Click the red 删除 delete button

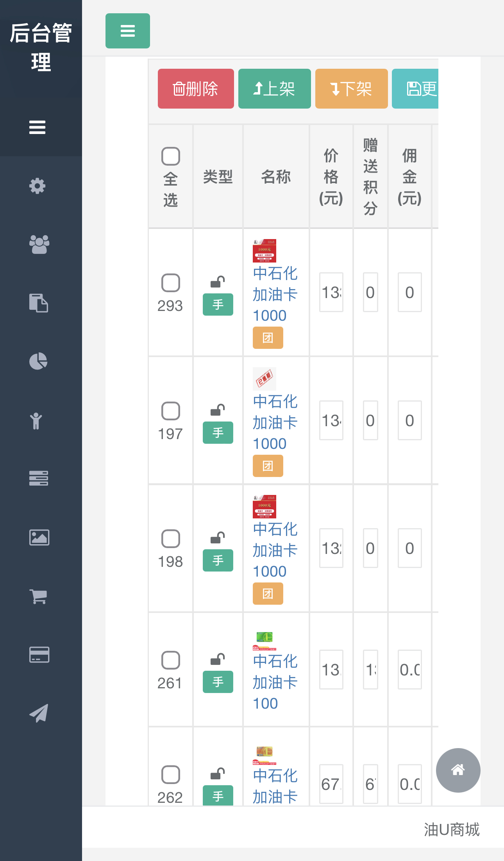coord(195,89)
